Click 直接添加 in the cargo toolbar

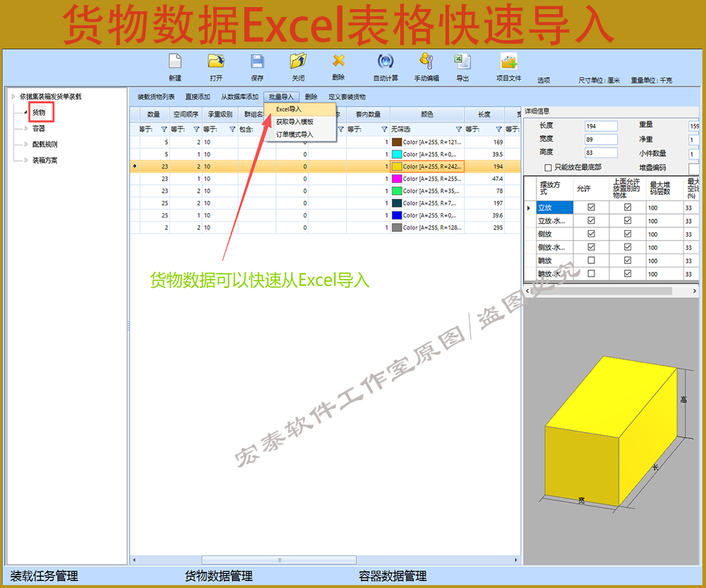click(198, 97)
